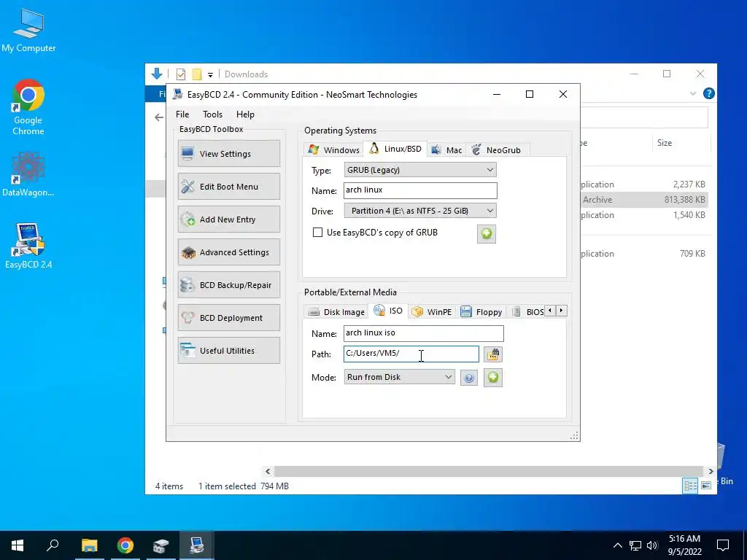
Task: Open File Explorer from the taskbar
Action: [x=89, y=545]
